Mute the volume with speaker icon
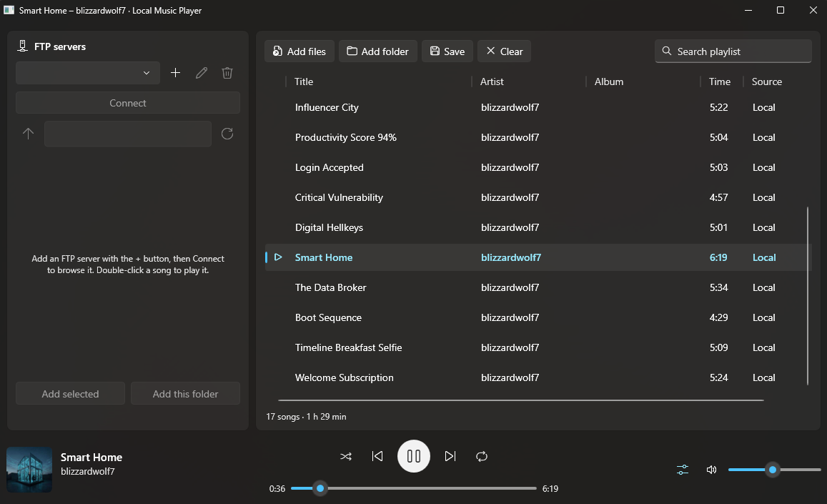The height and width of the screenshot is (504, 827). [711, 470]
